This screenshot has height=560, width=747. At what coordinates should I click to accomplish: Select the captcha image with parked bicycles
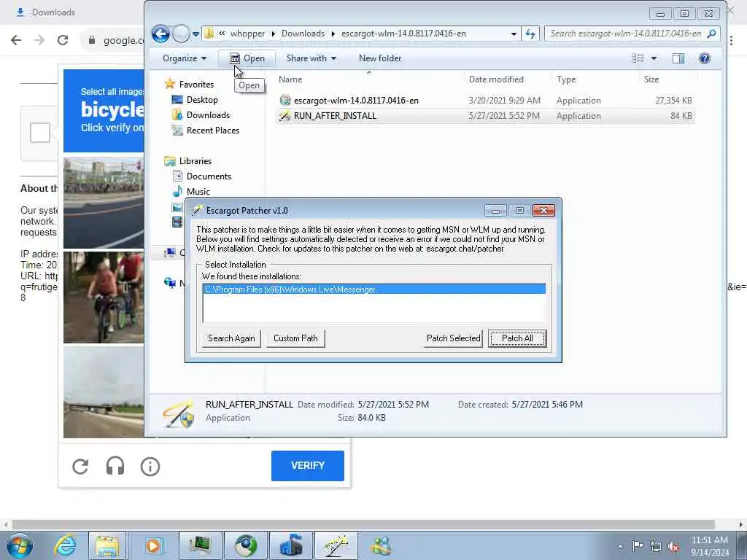tap(104, 203)
